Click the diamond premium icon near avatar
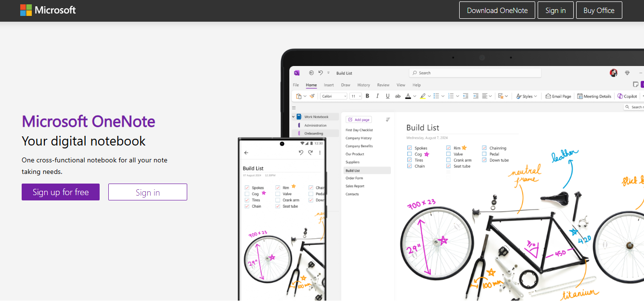This screenshot has width=644, height=304. 627,73
